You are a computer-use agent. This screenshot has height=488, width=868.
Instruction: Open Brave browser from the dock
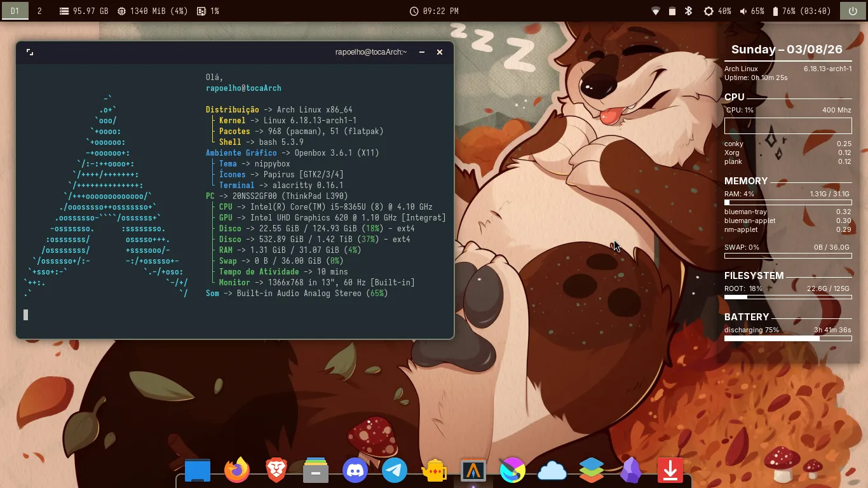point(276,471)
